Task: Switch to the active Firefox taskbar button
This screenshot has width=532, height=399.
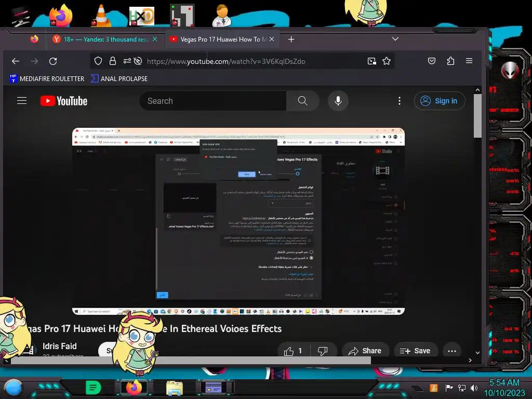Action: 134,388
